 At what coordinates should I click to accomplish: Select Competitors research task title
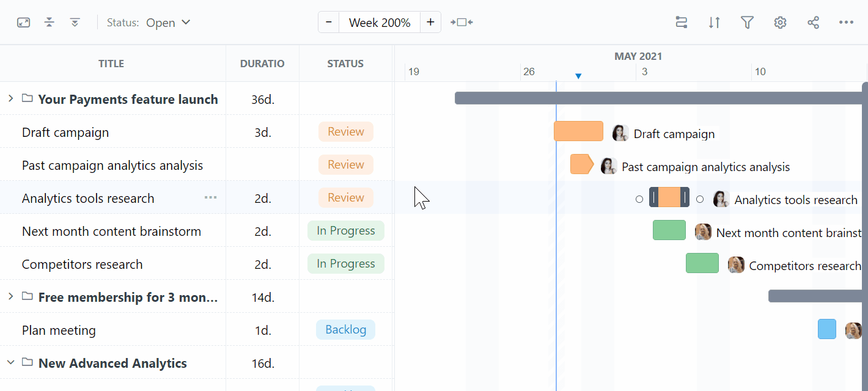(x=82, y=265)
